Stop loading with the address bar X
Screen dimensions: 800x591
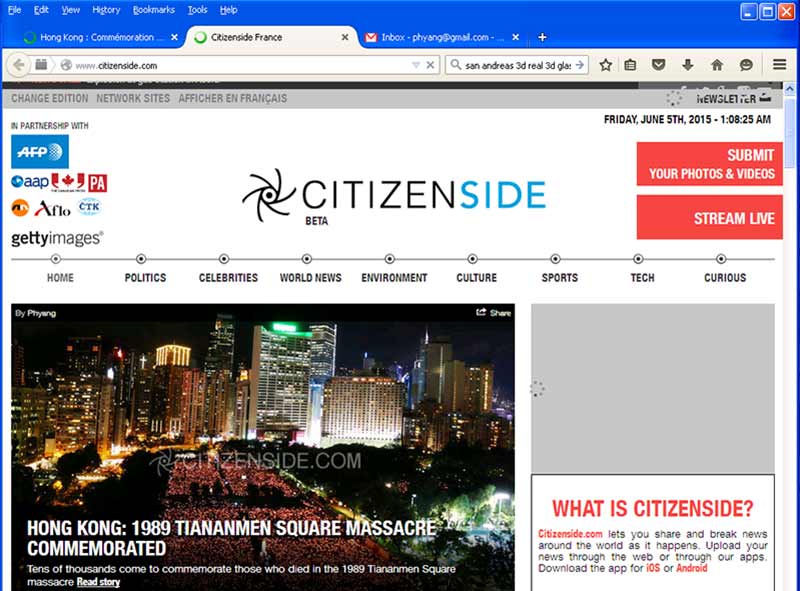(x=430, y=65)
